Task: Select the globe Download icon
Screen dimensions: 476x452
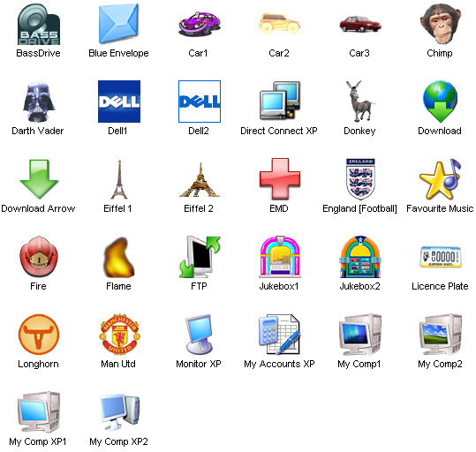Action: (x=440, y=102)
